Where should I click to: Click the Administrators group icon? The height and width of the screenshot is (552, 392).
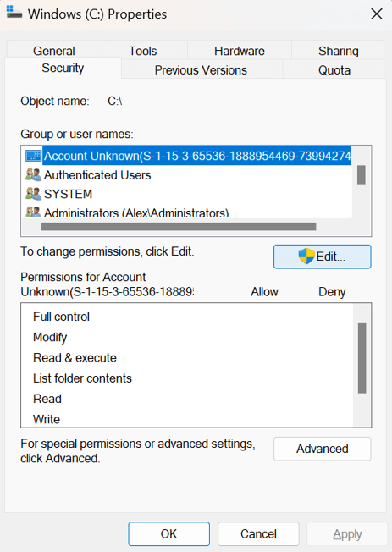click(34, 212)
